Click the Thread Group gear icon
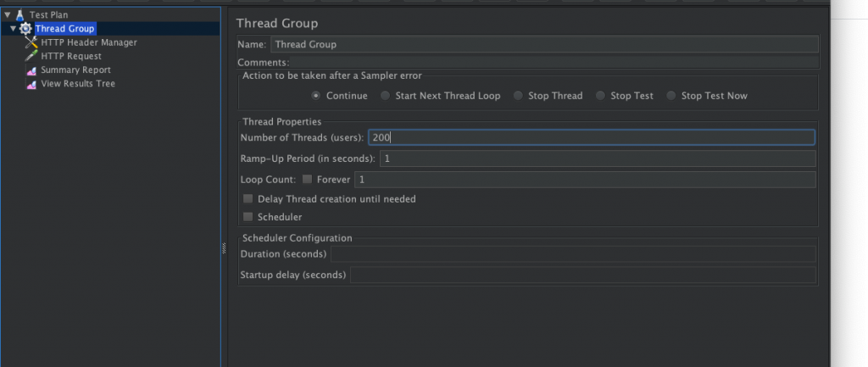 coord(25,29)
